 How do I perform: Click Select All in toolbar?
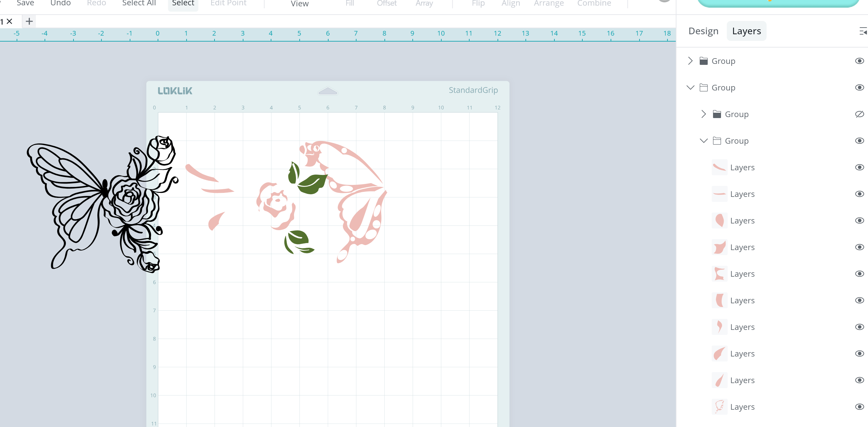[x=139, y=3]
